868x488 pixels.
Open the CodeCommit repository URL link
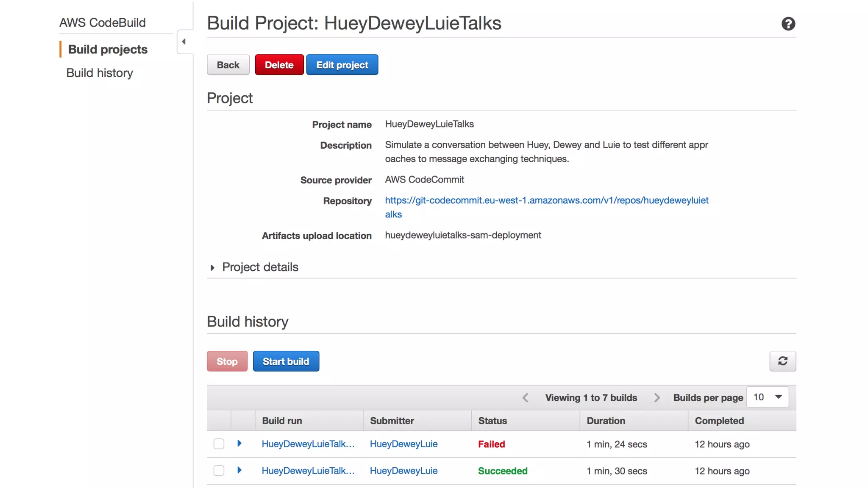click(x=547, y=207)
